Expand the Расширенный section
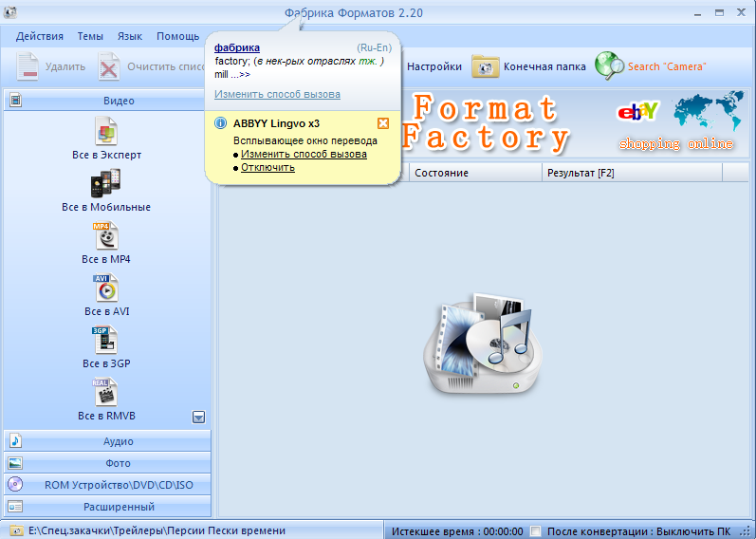 point(107,506)
